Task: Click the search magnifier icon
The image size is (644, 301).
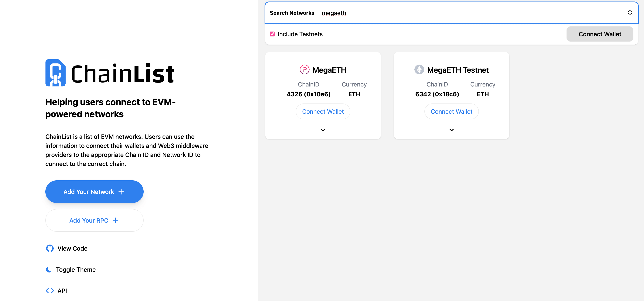Action: point(630,13)
